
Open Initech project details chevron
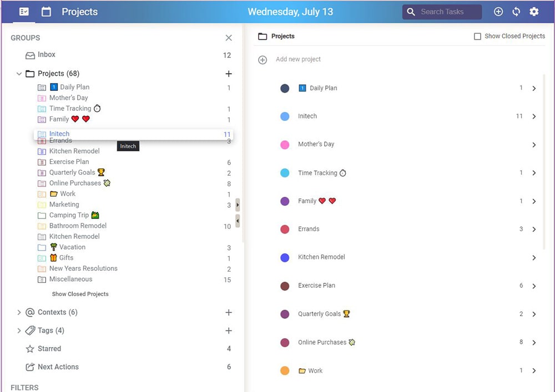(534, 116)
